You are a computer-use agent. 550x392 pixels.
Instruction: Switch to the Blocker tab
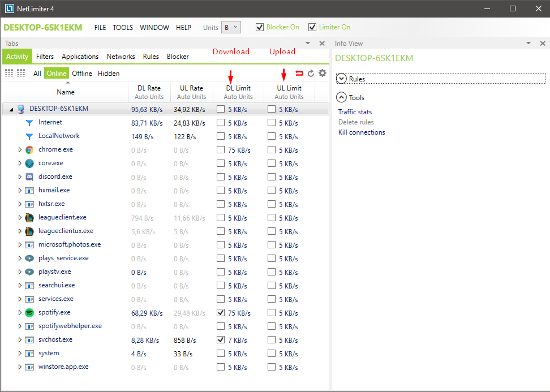(x=178, y=57)
